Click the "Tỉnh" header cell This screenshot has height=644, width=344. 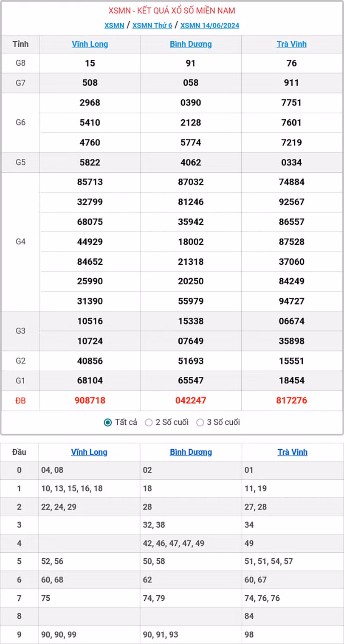coord(20,44)
